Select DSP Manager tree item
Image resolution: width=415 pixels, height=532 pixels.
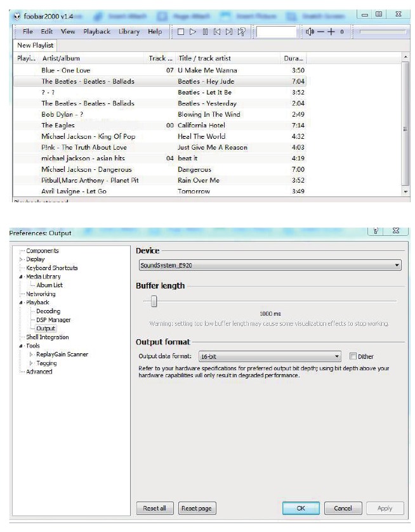coord(54,320)
